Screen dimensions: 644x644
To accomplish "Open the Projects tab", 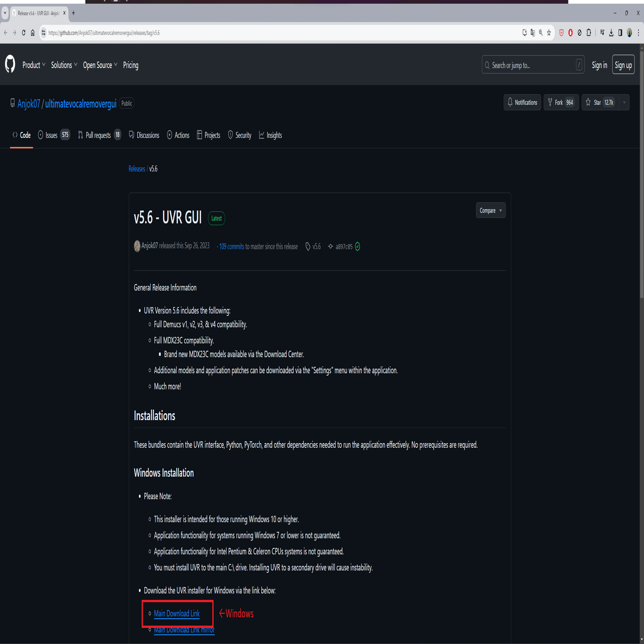I will point(209,135).
